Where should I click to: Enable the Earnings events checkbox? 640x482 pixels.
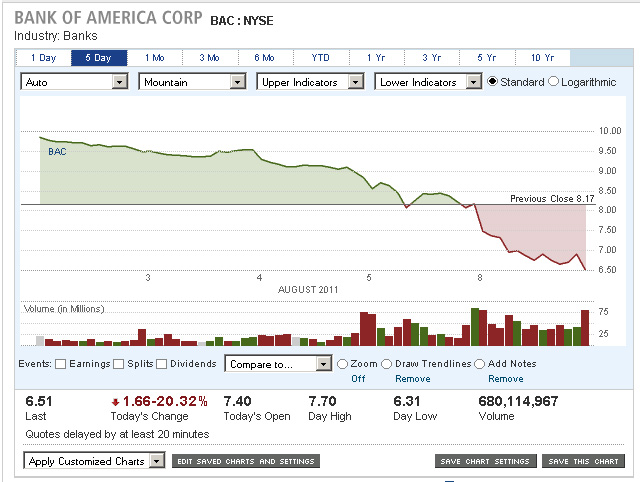point(60,364)
